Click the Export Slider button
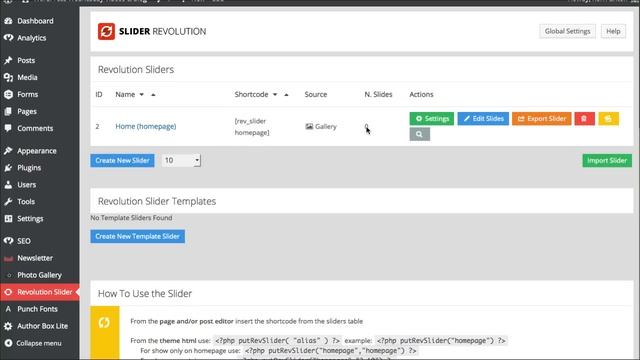Image resolution: width=640 pixels, height=360 pixels. (x=542, y=119)
